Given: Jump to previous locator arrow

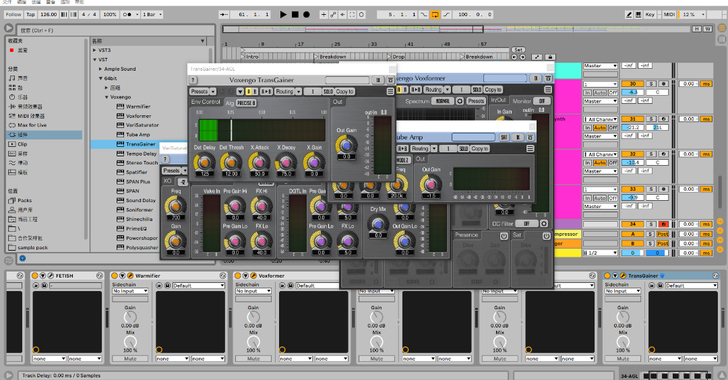Looking at the screenshot, I should (x=514, y=57).
